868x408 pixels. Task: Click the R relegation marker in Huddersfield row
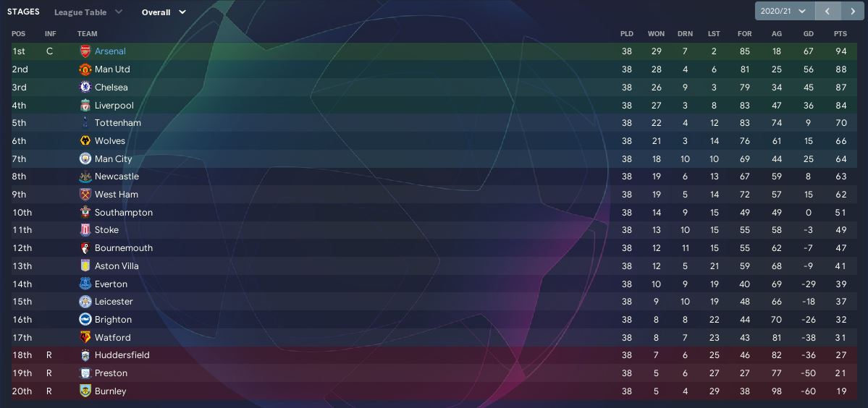pyautogui.click(x=49, y=355)
